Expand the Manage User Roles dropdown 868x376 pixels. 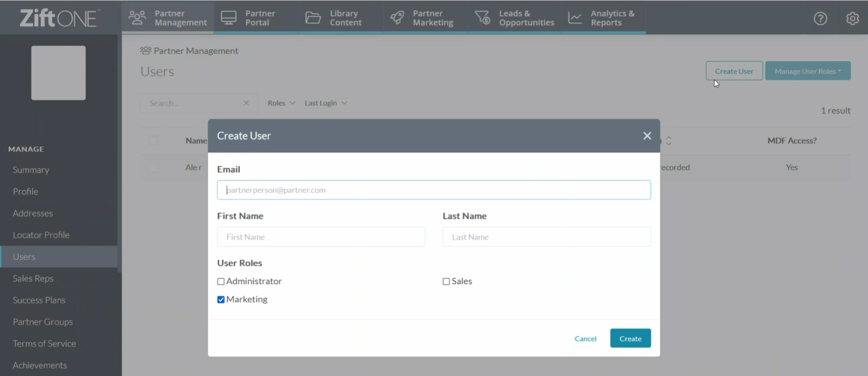click(x=808, y=71)
